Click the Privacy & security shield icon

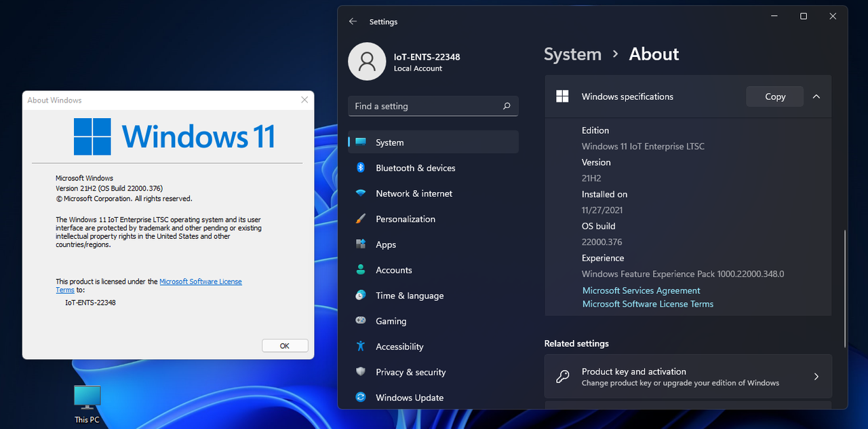point(361,372)
